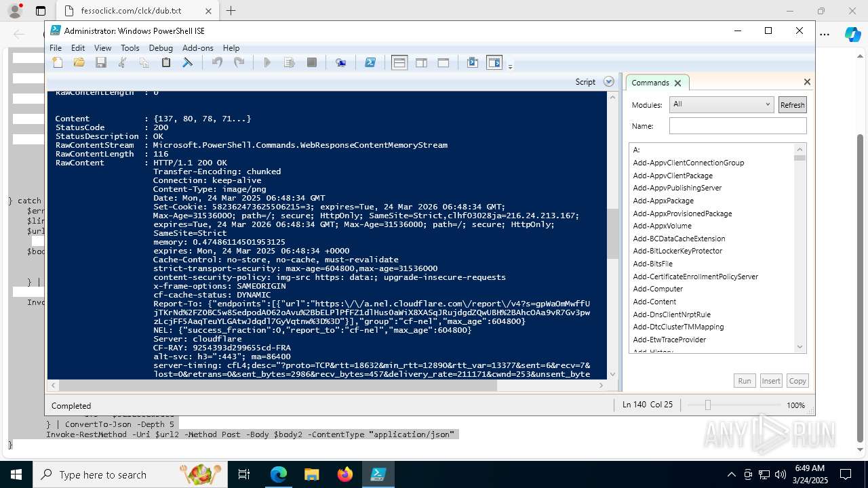The image size is (868, 488).
Task: Start PowerShell in a separate window icon
Action: coord(370,63)
